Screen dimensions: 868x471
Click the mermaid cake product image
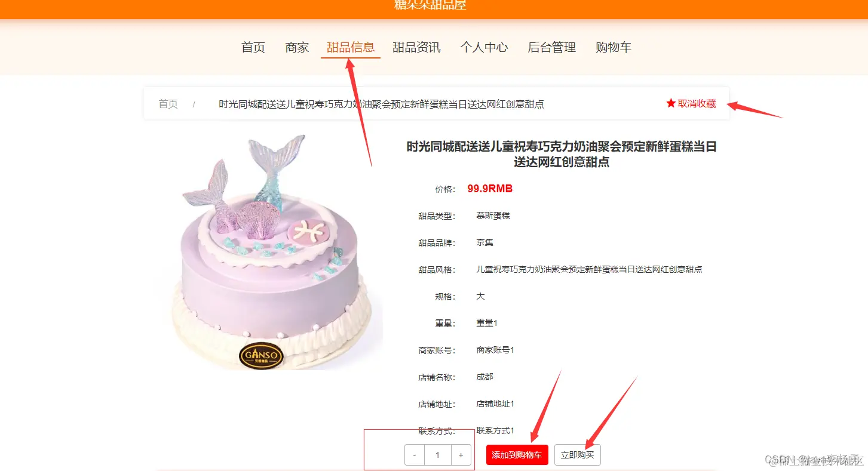[x=269, y=251]
